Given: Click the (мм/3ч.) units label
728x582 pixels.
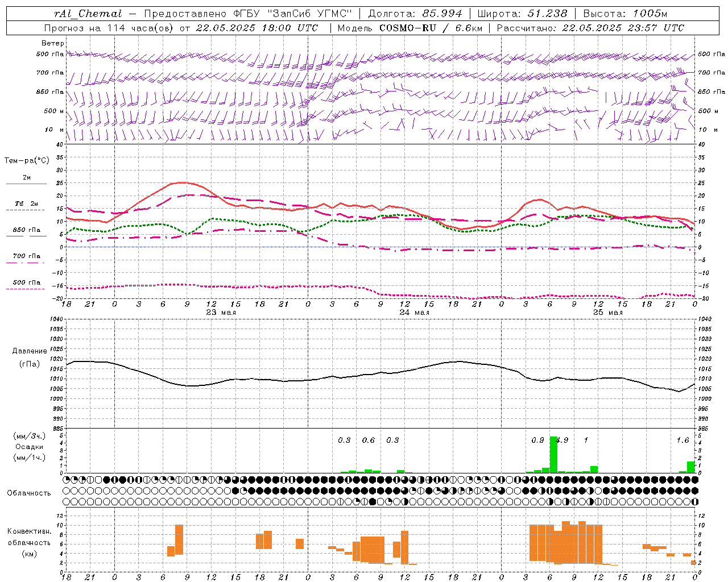Looking at the screenshot, I should tap(29, 436).
